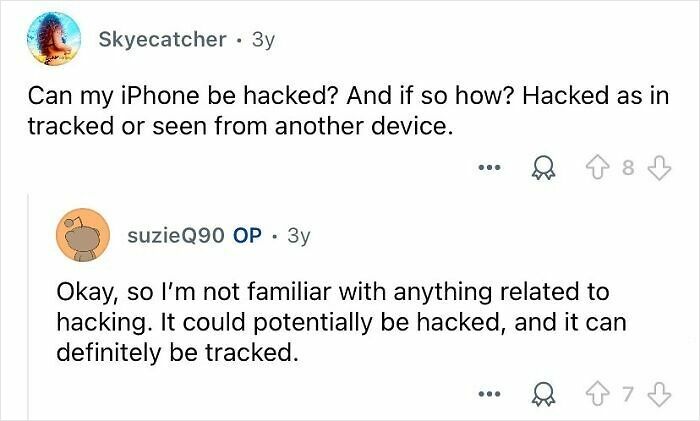
Task: Open the 3y timestamp on suzieQ90's reply
Action: coord(299,236)
